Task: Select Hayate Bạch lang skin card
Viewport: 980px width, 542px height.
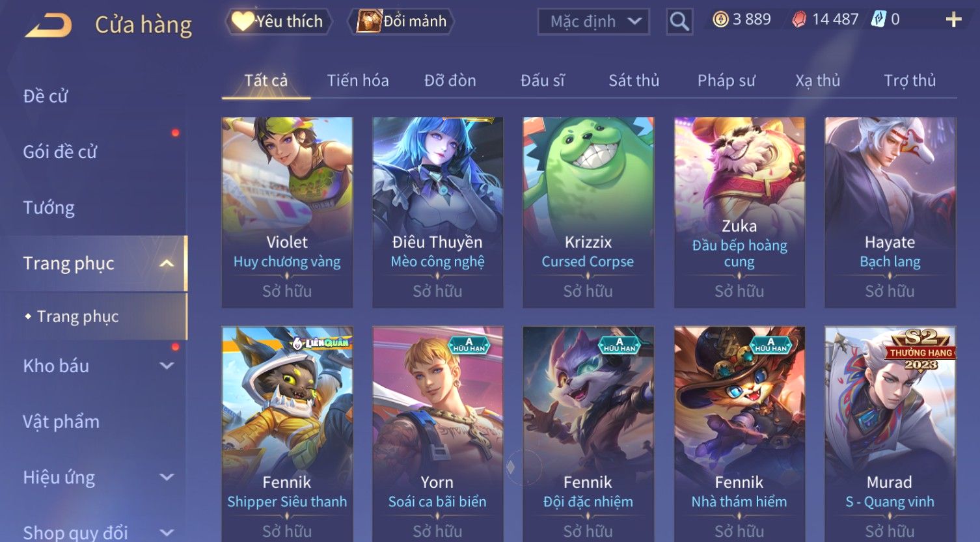Action: click(x=890, y=212)
